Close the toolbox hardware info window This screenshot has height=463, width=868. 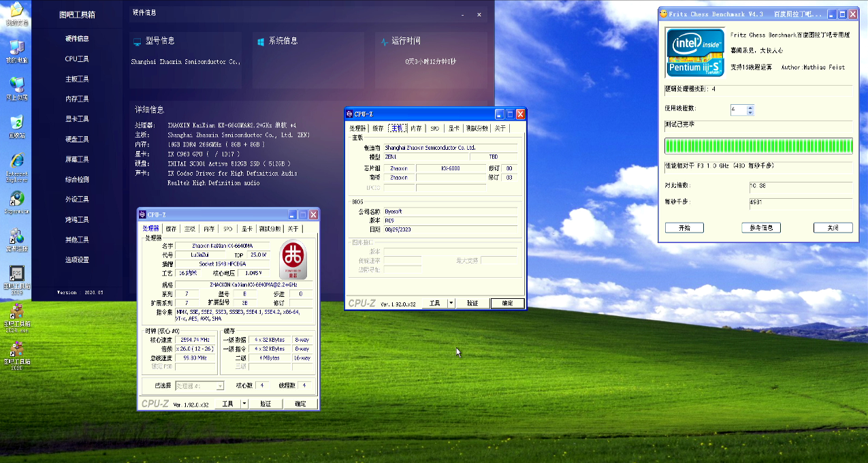479,14
